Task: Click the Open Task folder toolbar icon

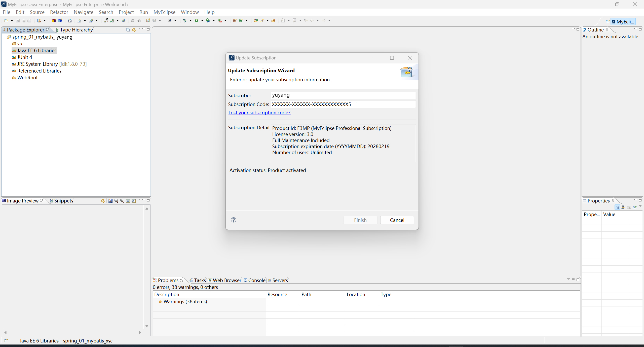Action: click(x=273, y=20)
